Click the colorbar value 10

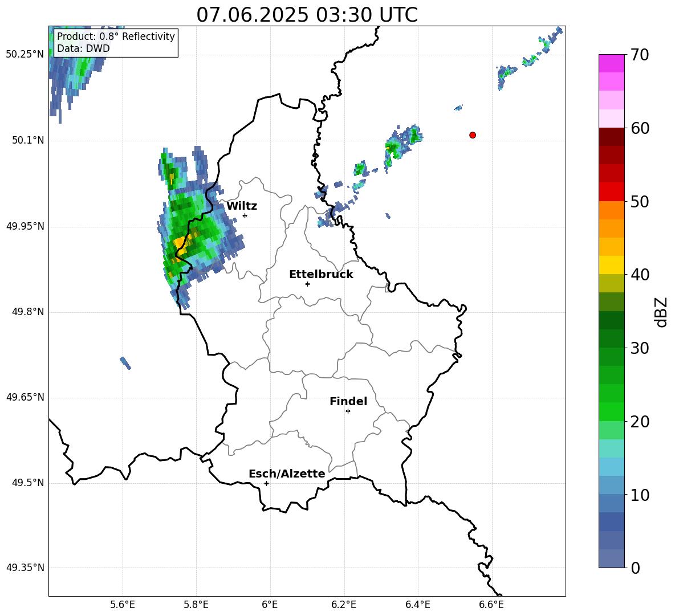tap(640, 495)
